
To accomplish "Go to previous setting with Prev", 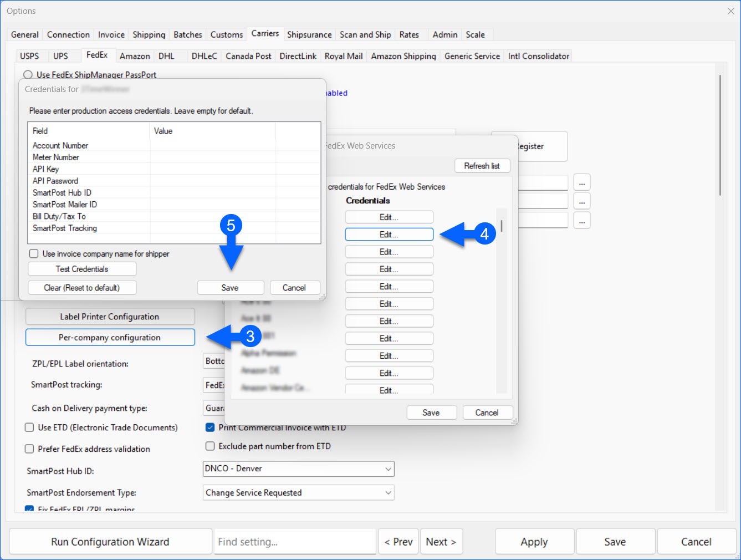I will coord(398,542).
